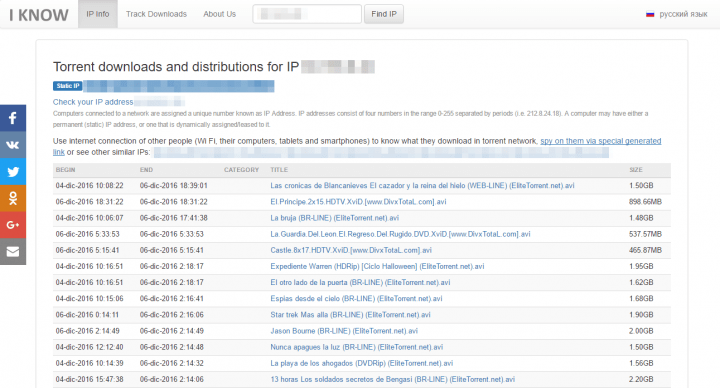This screenshot has width=720, height=388.
Task: Click the SIZE column header
Action: 636,170
